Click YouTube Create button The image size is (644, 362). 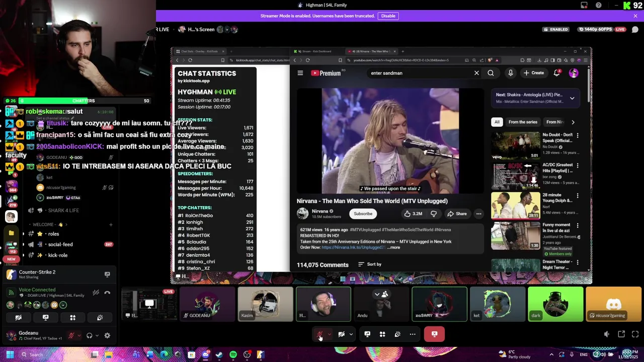tap(534, 73)
